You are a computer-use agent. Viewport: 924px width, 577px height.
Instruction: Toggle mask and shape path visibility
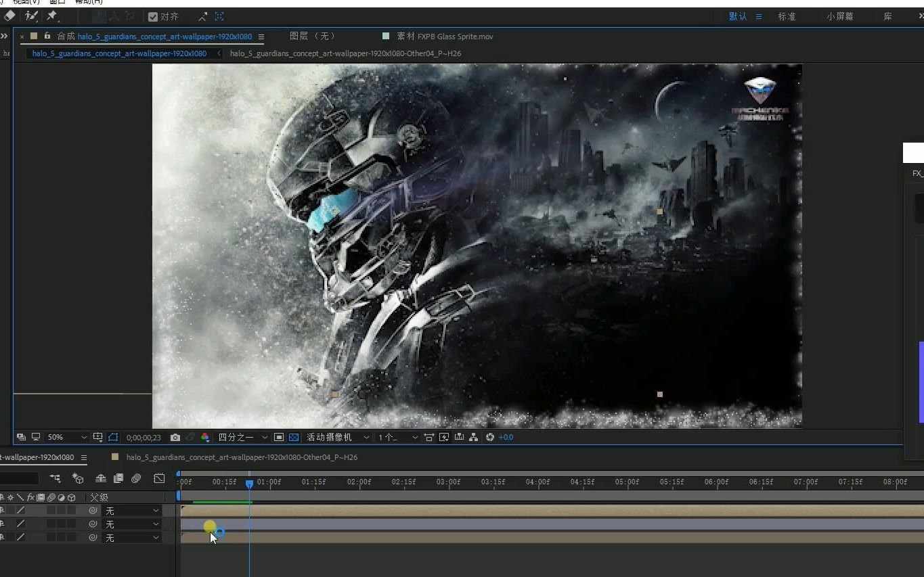(x=113, y=437)
